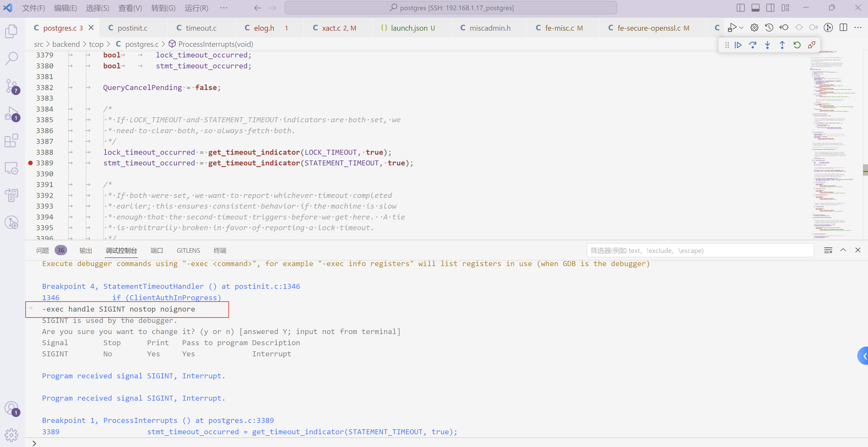The width and height of the screenshot is (868, 447).
Task: Open the postinit.c editor tab
Action: 132,28
